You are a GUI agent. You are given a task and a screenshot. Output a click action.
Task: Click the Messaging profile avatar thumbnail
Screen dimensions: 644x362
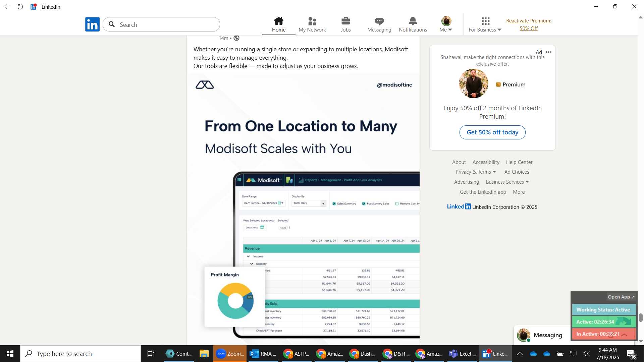pyautogui.click(x=523, y=335)
